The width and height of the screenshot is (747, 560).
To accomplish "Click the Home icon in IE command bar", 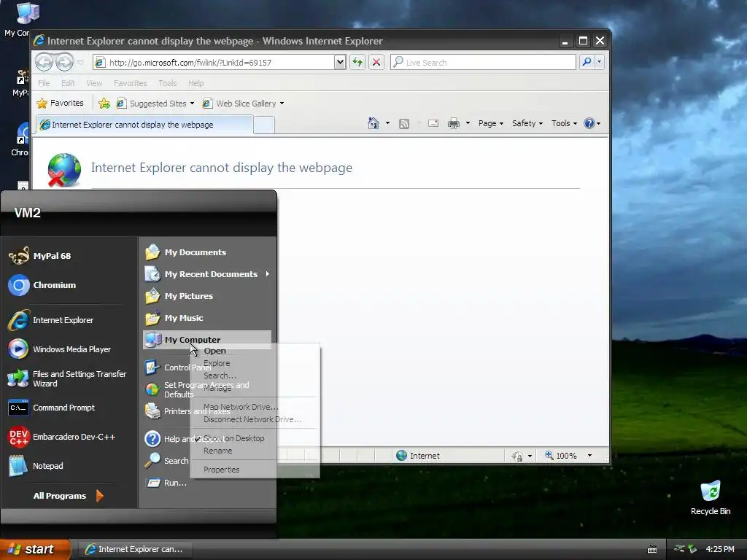I will pos(373,123).
